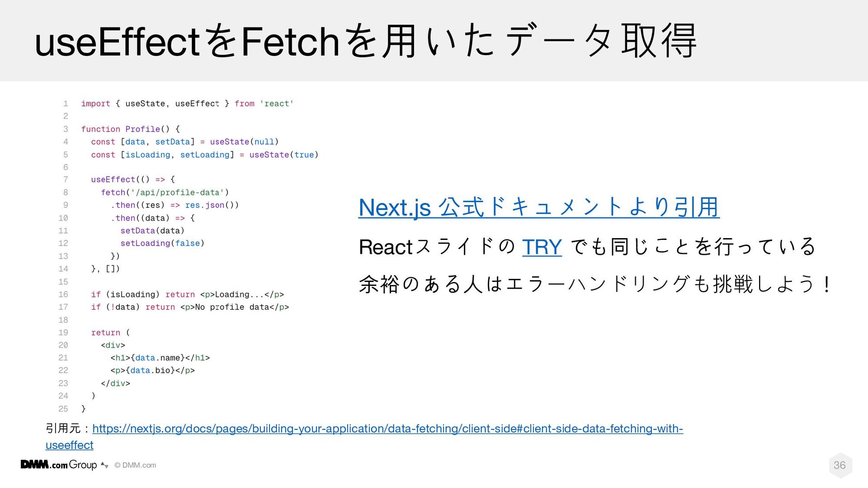868x488 pixels.
Task: Click the fetch('/api/profile-data') line
Action: pos(165,192)
